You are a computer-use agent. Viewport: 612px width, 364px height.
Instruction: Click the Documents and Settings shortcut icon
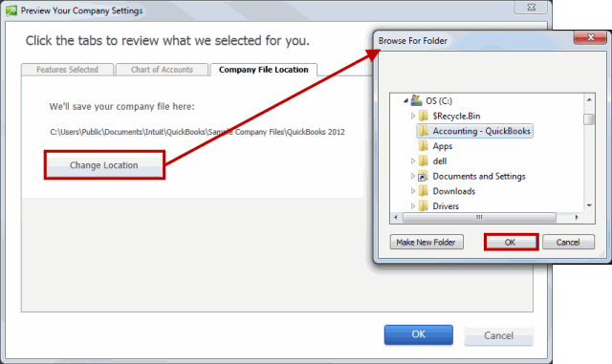(423, 176)
